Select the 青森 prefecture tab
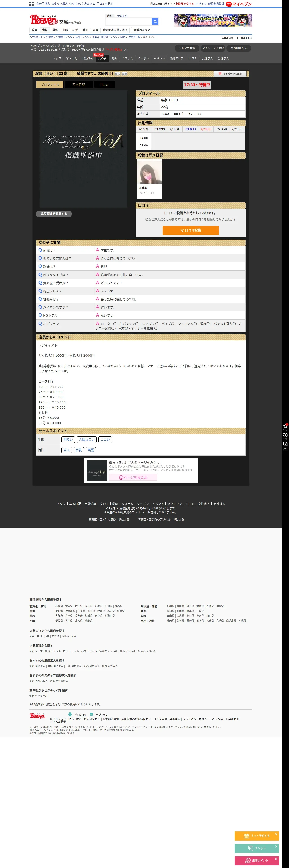The width and height of the screenshot is (289, 868). (96, 30)
